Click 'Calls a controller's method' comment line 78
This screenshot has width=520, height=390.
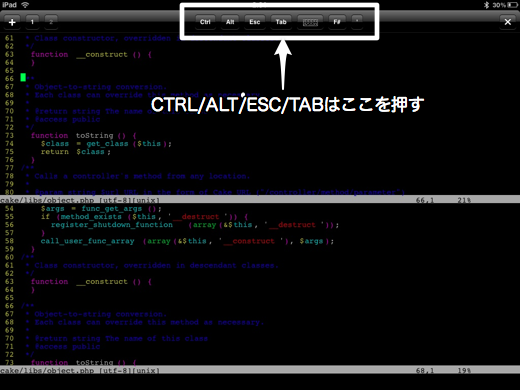tap(98, 176)
